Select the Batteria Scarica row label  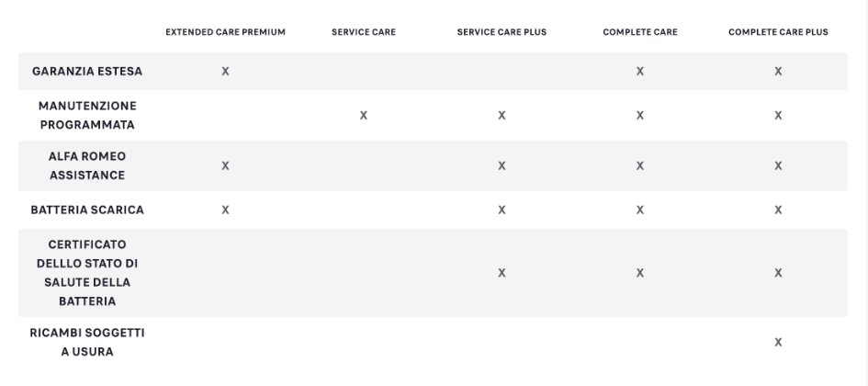pos(87,210)
